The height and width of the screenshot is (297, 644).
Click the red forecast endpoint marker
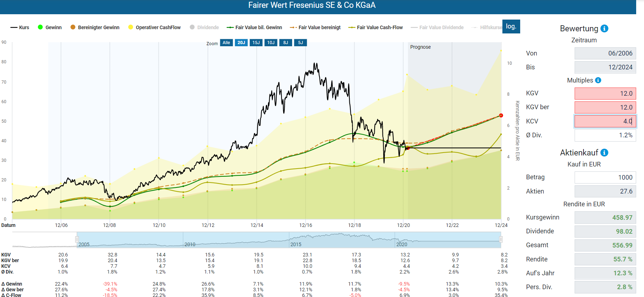click(501, 115)
